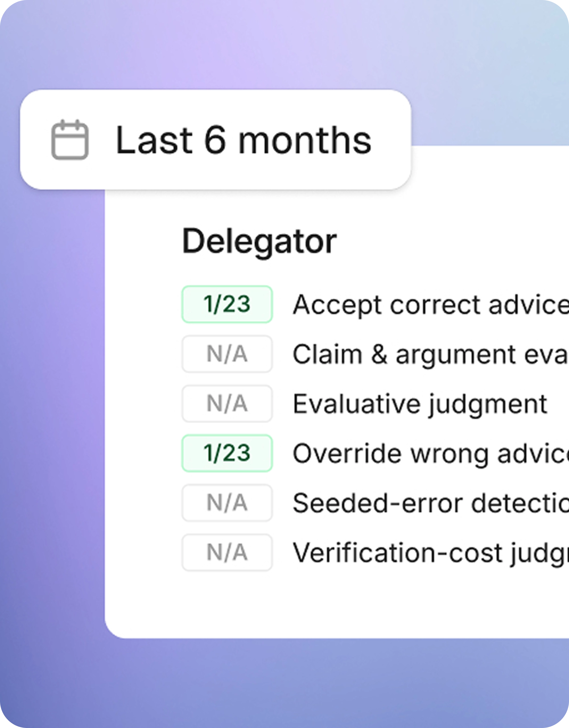Open the Override wrong advice item
Image resolution: width=569 pixels, height=728 pixels.
[x=375, y=453]
